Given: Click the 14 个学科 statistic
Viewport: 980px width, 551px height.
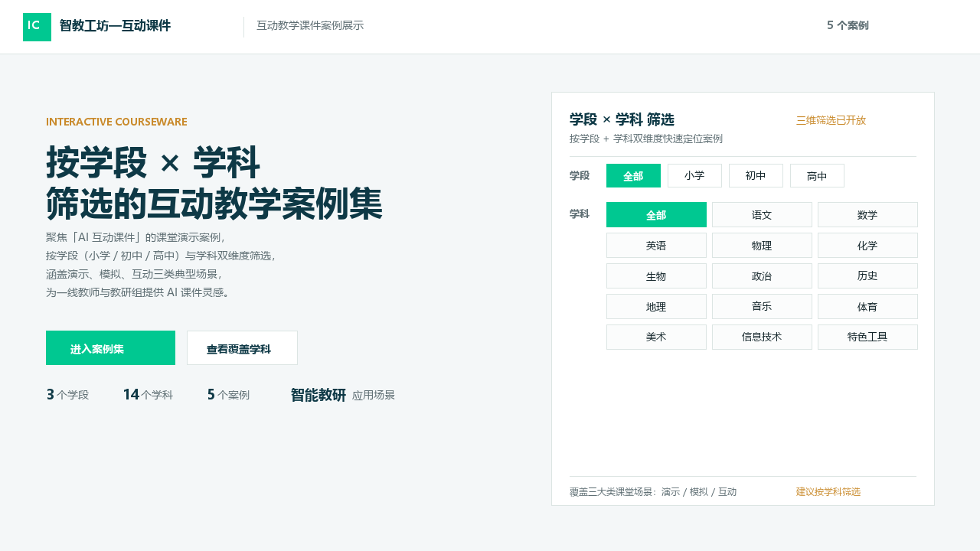Looking at the screenshot, I should [x=148, y=395].
